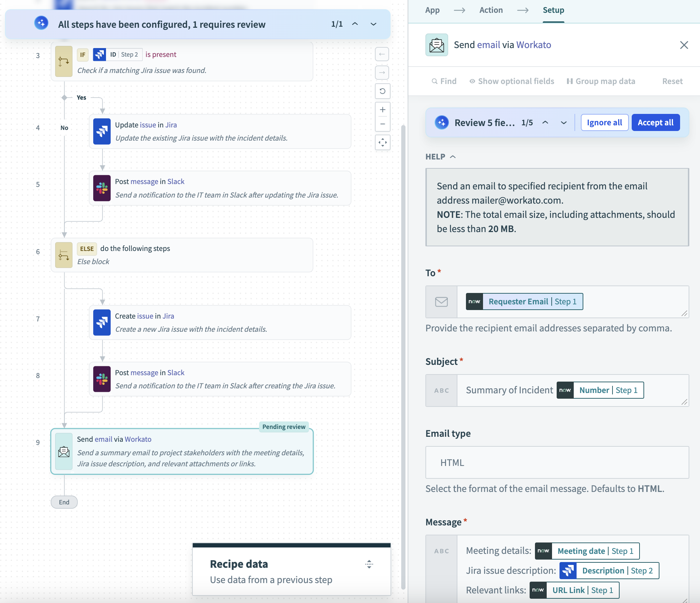Click the undo left arrow icon
This screenshot has height=603, width=700.
(382, 54)
